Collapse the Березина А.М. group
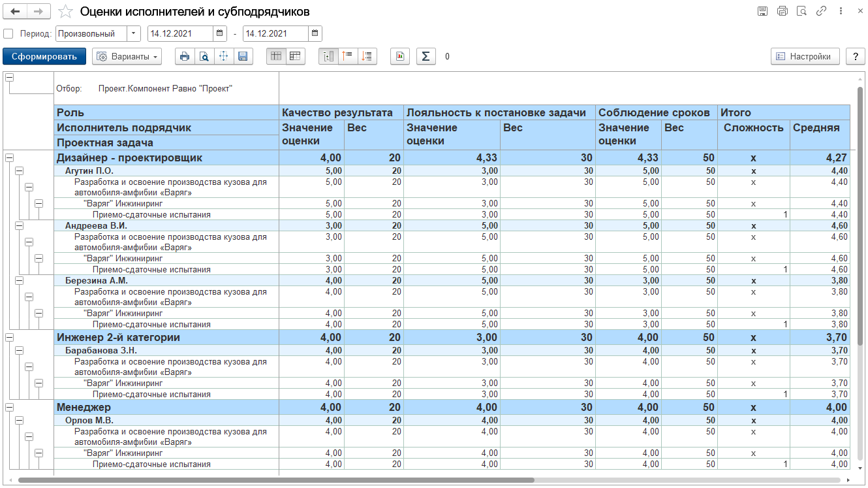This screenshot has width=868, height=488. point(19,280)
